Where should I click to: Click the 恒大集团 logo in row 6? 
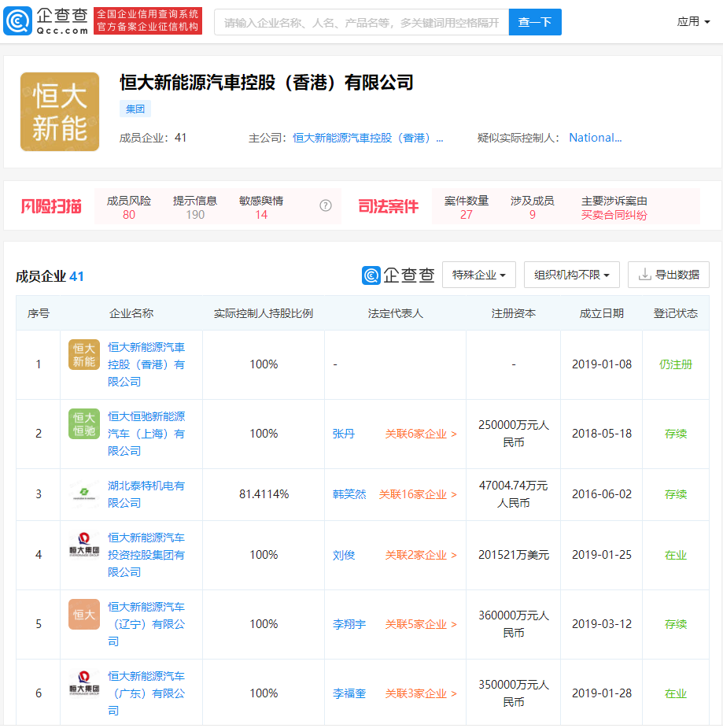pos(84,684)
